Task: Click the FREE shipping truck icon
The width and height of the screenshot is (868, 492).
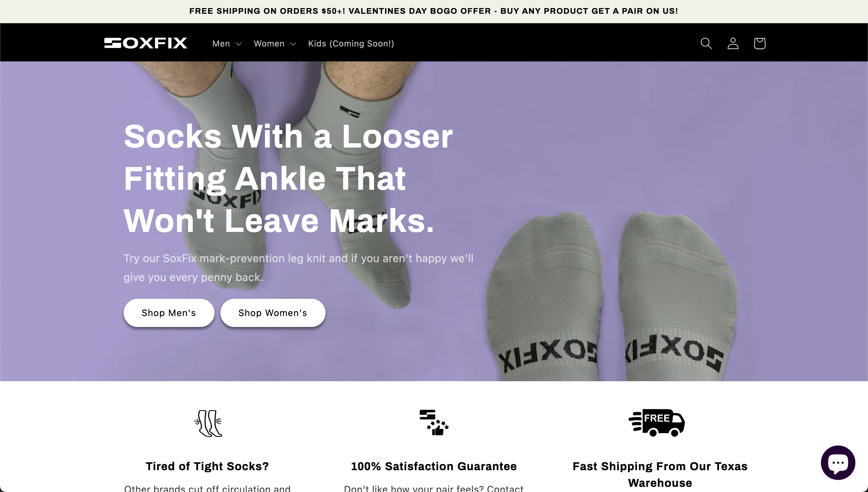Action: tap(656, 423)
